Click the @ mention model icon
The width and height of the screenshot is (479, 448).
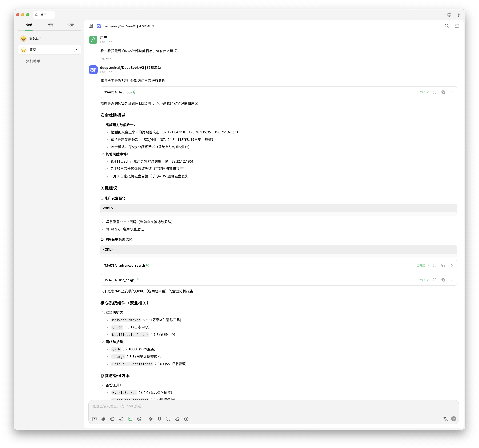pyautogui.click(x=139, y=419)
